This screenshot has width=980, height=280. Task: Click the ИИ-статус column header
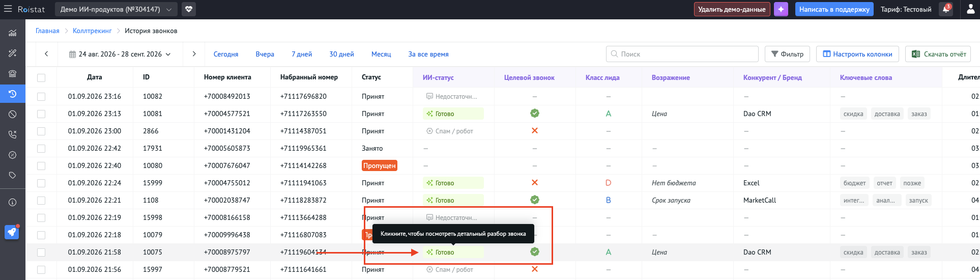pos(438,78)
